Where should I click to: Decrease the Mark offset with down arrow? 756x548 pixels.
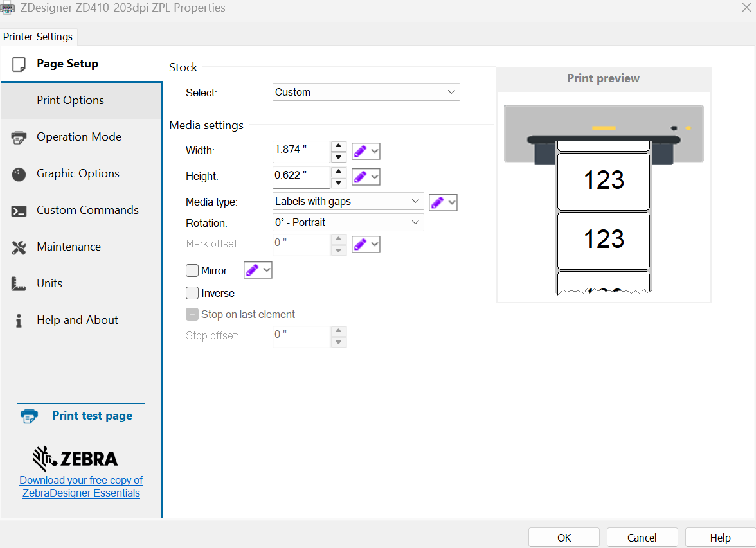(338, 250)
